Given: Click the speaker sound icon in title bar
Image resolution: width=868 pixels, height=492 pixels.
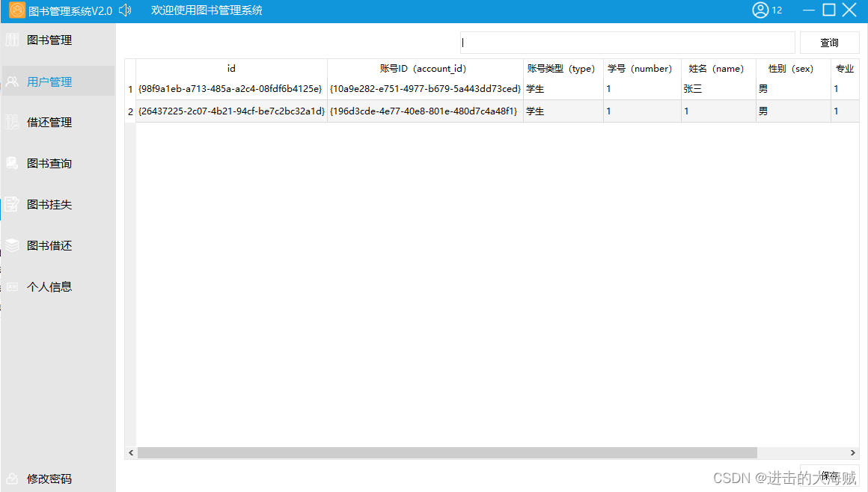Looking at the screenshot, I should pos(124,10).
